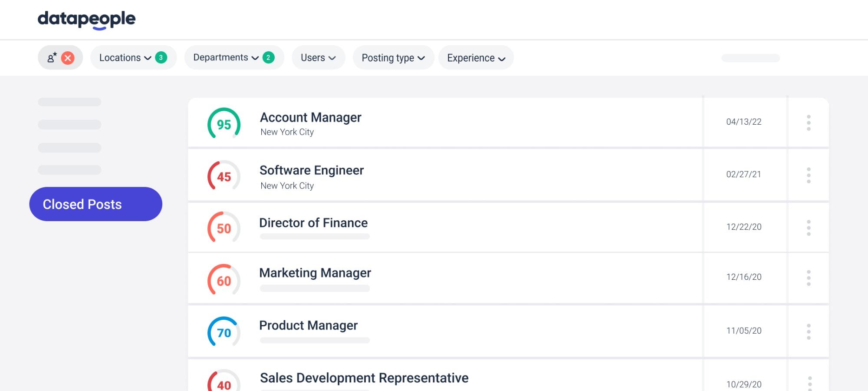The image size is (868, 391).
Task: Open the Software Engineer job post
Action: click(312, 170)
